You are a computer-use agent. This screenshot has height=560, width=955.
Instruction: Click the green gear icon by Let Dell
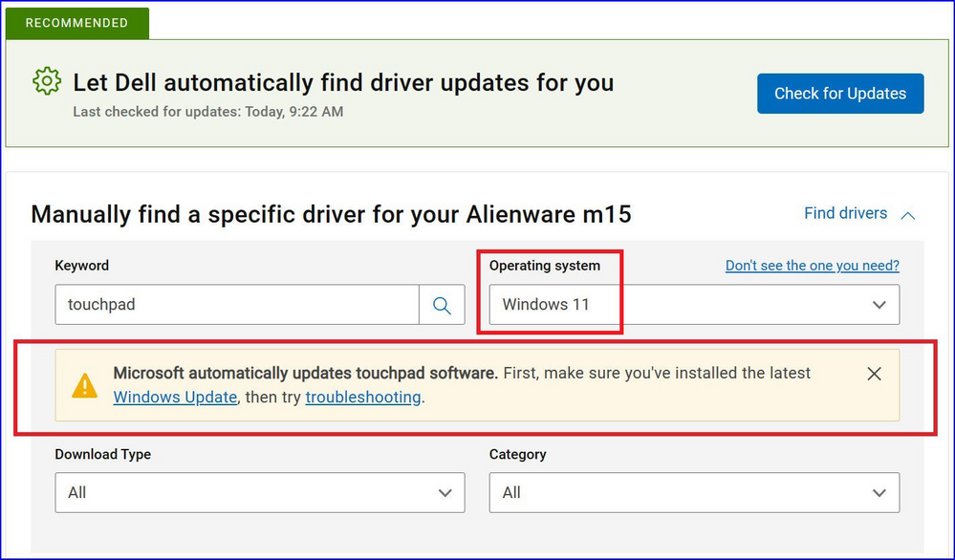(47, 81)
